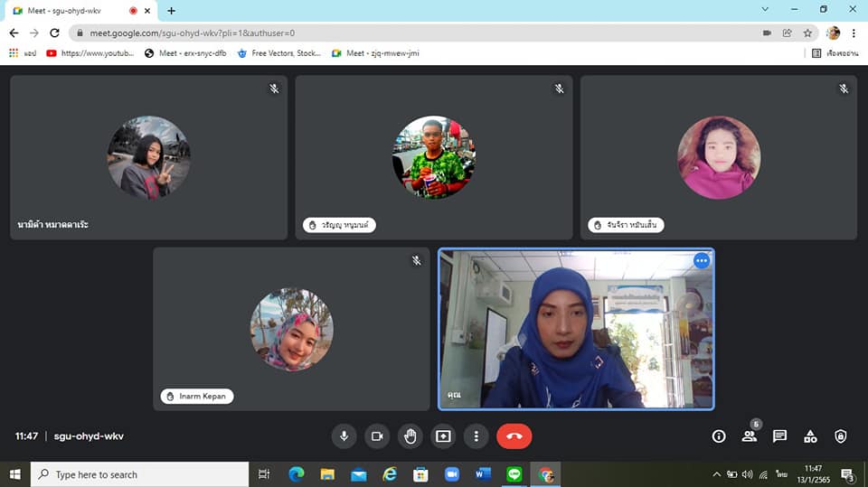
Task: Open the chat panel
Action: click(x=779, y=436)
